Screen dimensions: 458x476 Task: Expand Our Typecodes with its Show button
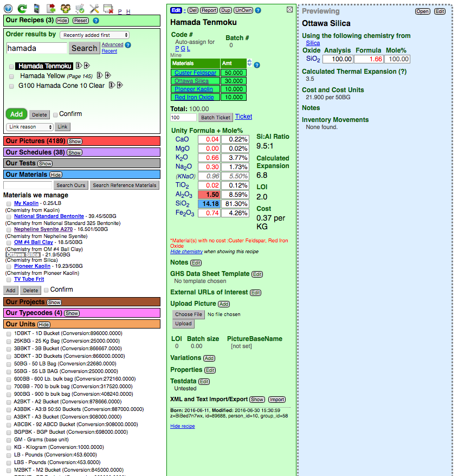[72, 313]
